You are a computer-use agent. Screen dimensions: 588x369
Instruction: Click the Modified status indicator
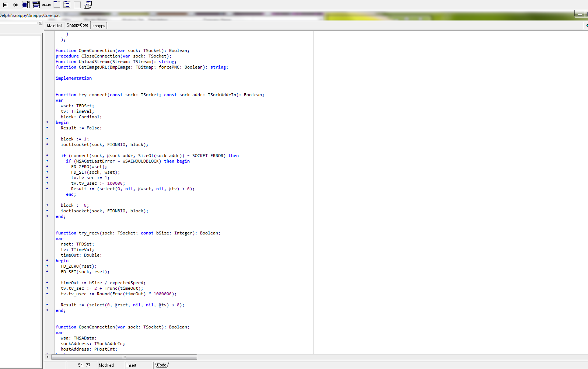111,365
